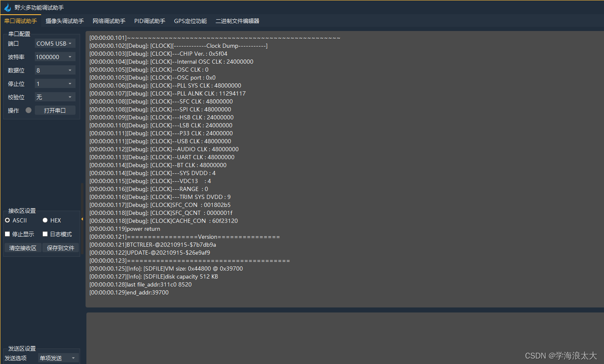The width and height of the screenshot is (604, 364).
Task: Click the BTCTRLER-@20210915 version line
Action: (153, 245)
